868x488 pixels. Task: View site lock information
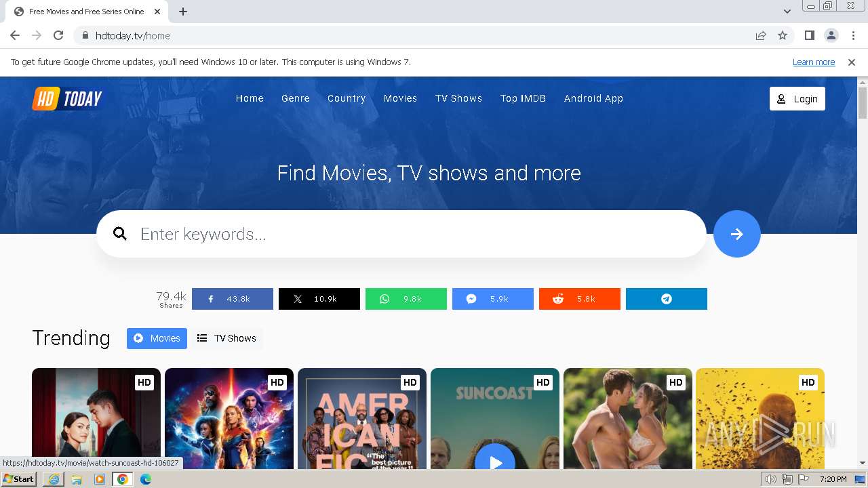tap(85, 35)
